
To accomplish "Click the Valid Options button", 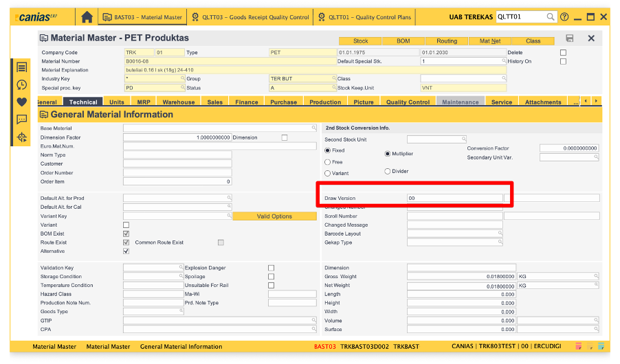I will point(274,216).
